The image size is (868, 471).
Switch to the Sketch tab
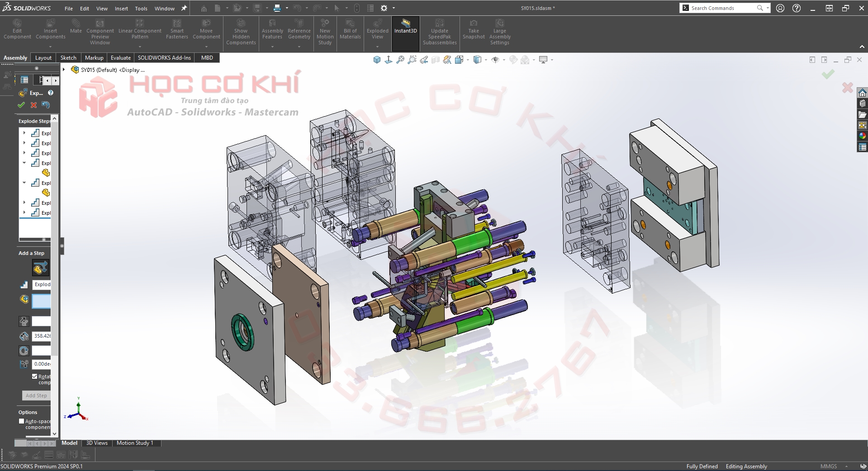tap(68, 57)
